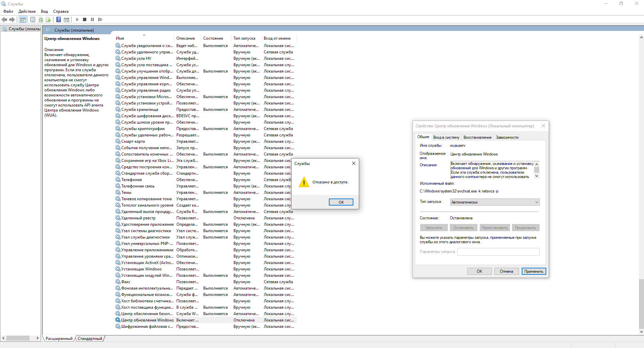The image size is (644, 348).
Task: Click the gear icon of the Темы service
Action: 118,192
